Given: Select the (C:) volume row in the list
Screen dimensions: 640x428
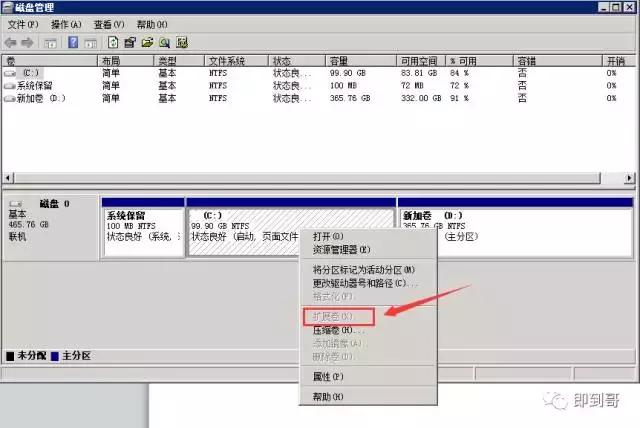Looking at the screenshot, I should pos(318,73).
